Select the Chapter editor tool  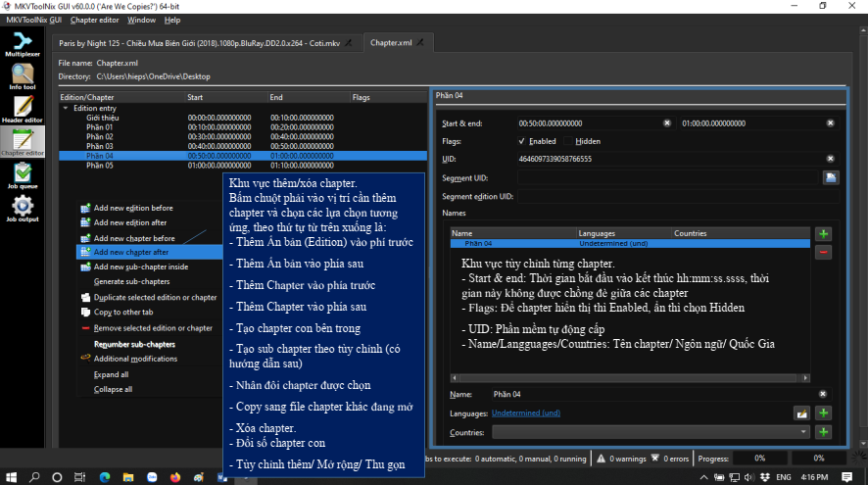(23, 142)
